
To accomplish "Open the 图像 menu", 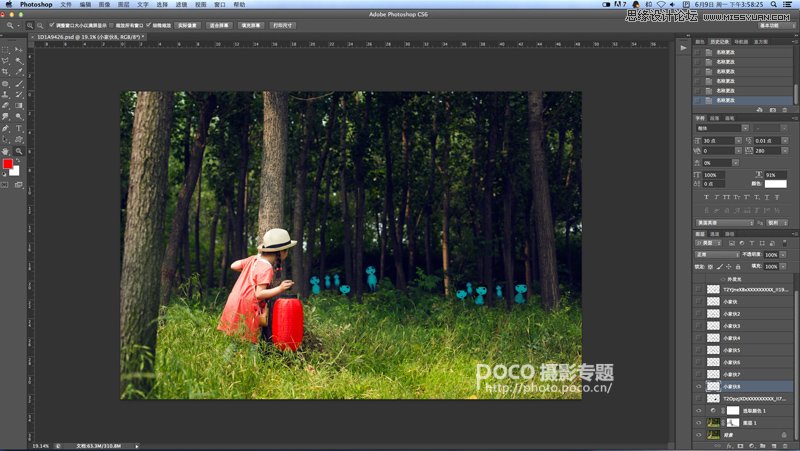I will 104,4.
